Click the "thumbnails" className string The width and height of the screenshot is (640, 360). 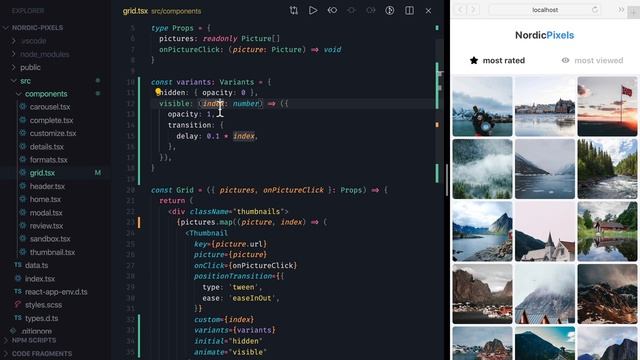point(258,211)
